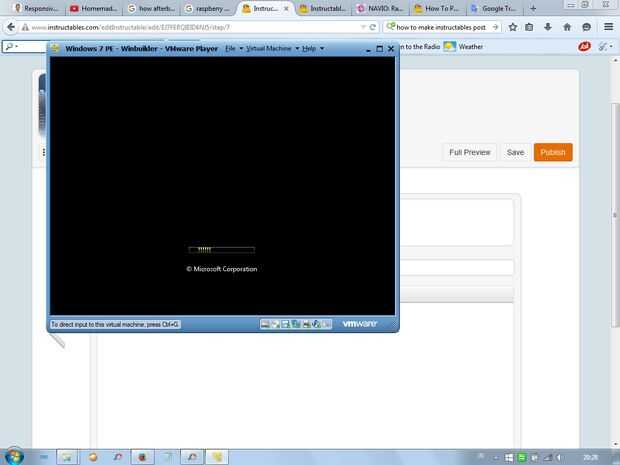Click the fourth VMware status bar device icon
This screenshot has width=620, height=465.
click(x=296, y=324)
